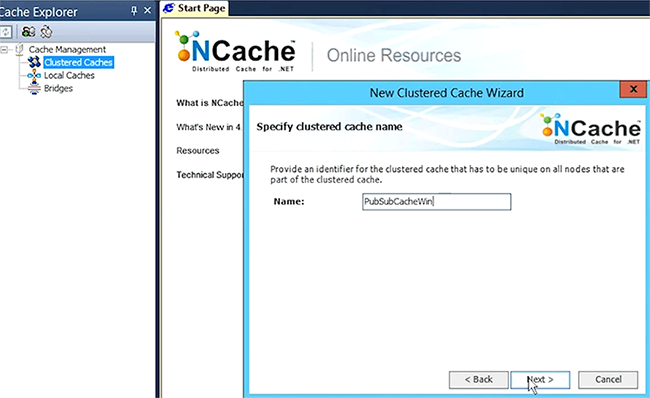Click the Local Caches node icon
The width and height of the screenshot is (650, 398).
click(34, 75)
